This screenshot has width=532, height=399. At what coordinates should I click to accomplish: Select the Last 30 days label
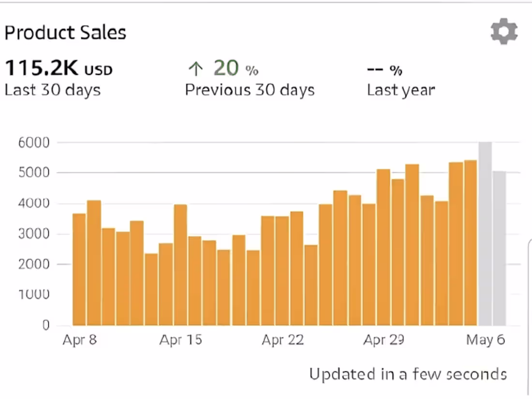[52, 90]
